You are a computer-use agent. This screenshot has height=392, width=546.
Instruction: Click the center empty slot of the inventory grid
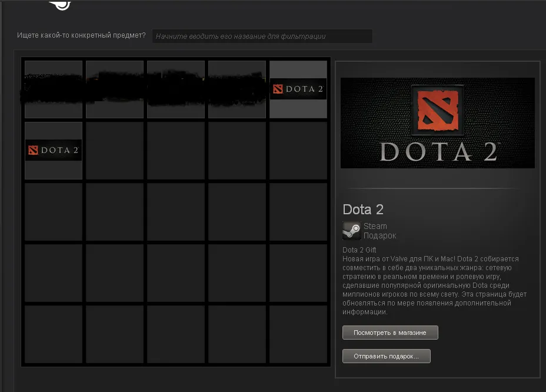pyautogui.click(x=176, y=212)
